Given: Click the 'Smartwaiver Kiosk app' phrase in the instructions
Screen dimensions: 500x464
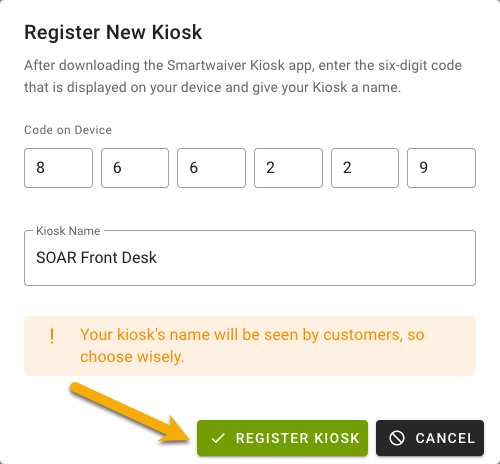Looking at the screenshot, I should (x=240, y=65).
